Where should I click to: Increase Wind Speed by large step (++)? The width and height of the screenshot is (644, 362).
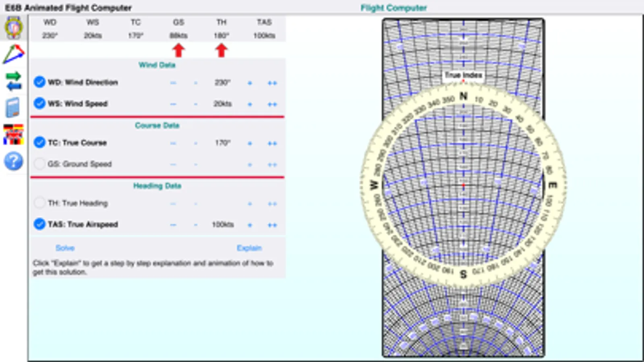[x=272, y=104]
